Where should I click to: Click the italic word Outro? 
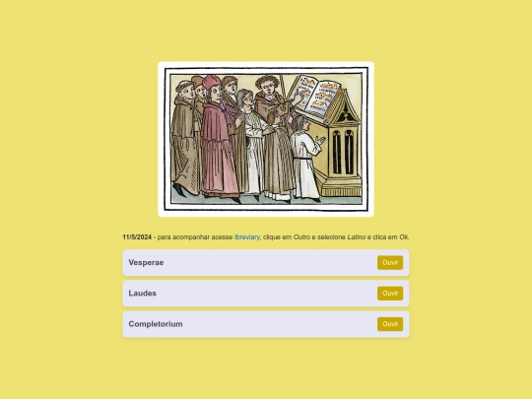pyautogui.click(x=301, y=237)
